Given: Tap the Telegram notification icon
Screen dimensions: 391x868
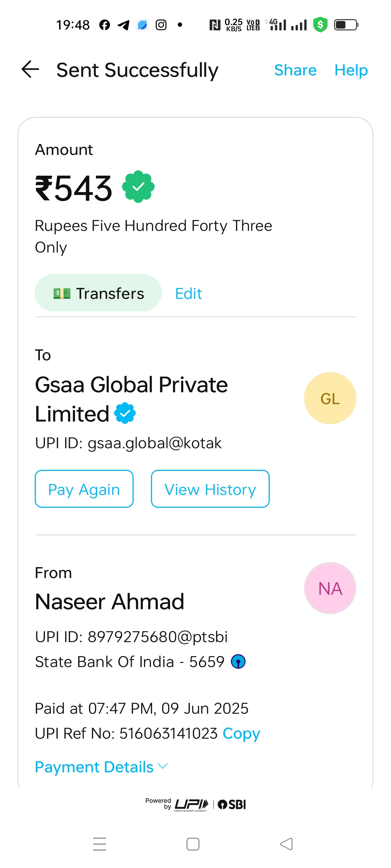Looking at the screenshot, I should pos(123,25).
